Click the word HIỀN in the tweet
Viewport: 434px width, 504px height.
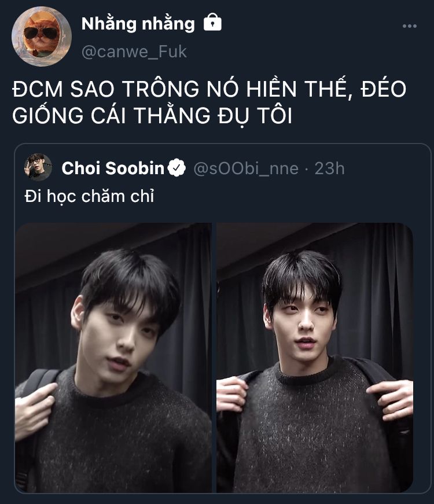(271, 89)
